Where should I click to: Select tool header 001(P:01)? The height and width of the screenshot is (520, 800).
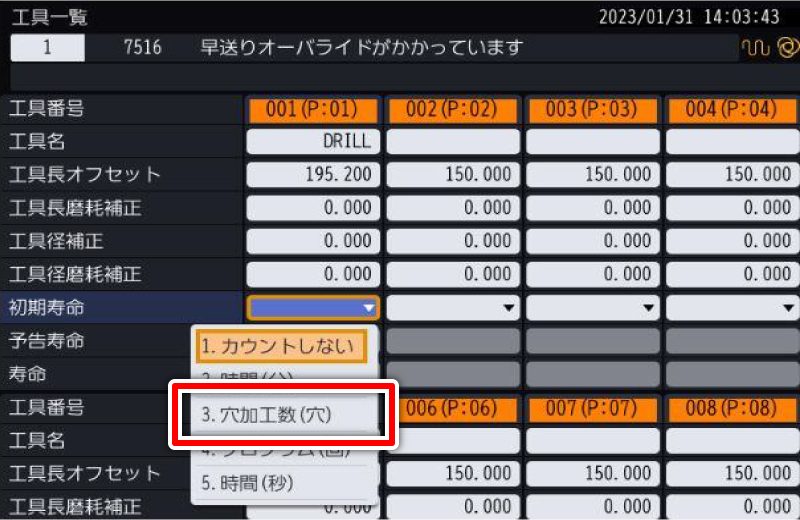313,109
